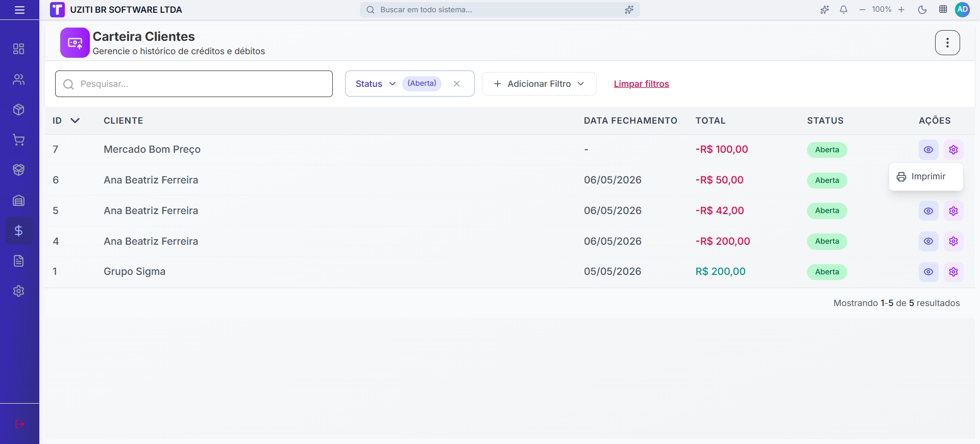The image size is (980, 444).
Task: Click the UZITI purple T logo
Action: click(x=57, y=10)
